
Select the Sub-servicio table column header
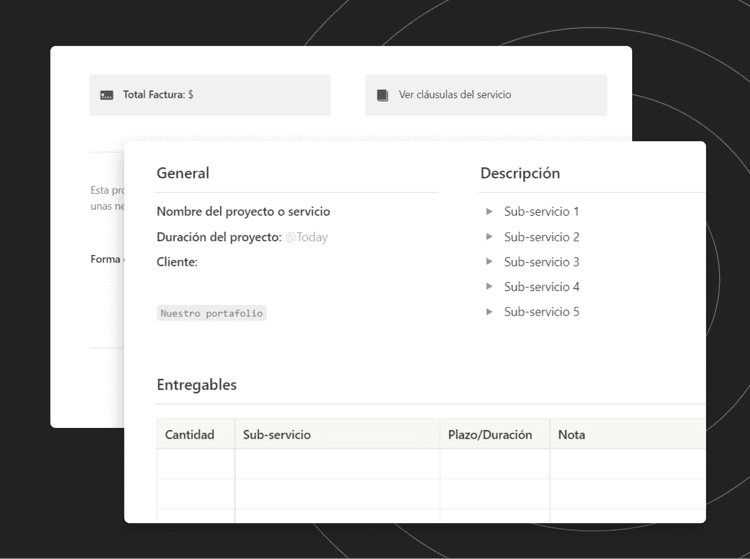click(x=277, y=435)
